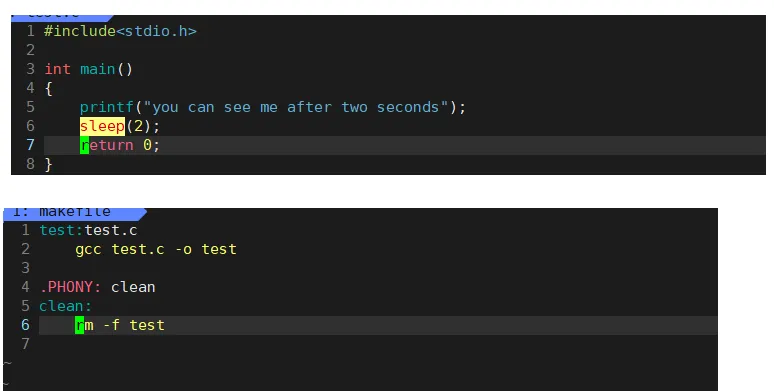Click line number 7 in test.c

[31, 145]
